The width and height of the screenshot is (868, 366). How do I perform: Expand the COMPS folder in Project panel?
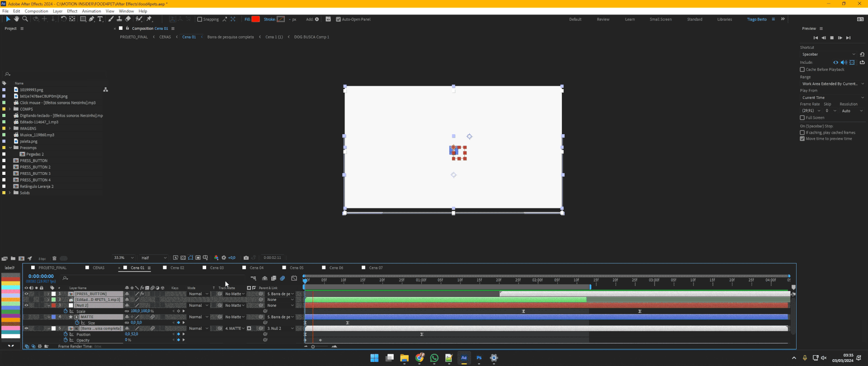tap(10, 109)
